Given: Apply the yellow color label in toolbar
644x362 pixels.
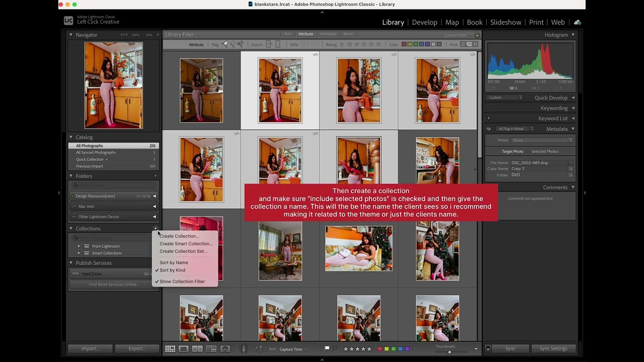Looking at the screenshot, I should pyautogui.click(x=386, y=348).
